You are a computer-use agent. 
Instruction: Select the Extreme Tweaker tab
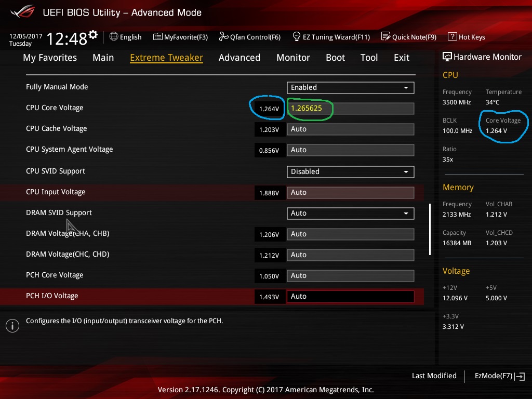tap(167, 58)
